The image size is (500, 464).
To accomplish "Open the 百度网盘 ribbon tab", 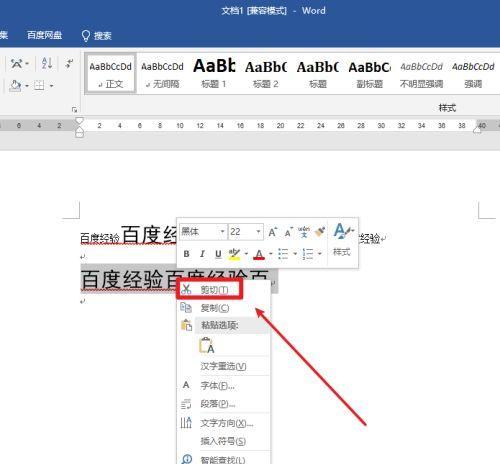I will 44,35.
